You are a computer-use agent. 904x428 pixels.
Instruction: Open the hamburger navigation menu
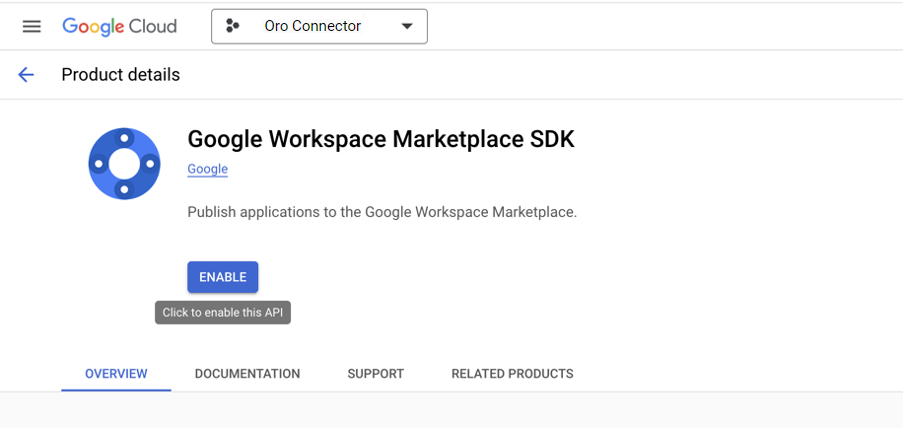[x=31, y=27]
